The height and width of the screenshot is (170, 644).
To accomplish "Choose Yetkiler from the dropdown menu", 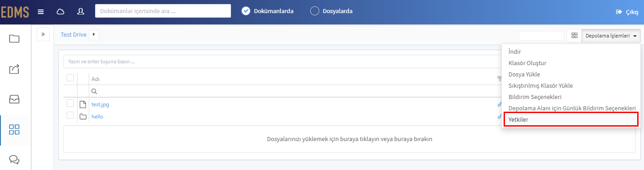I will pyautogui.click(x=571, y=119).
